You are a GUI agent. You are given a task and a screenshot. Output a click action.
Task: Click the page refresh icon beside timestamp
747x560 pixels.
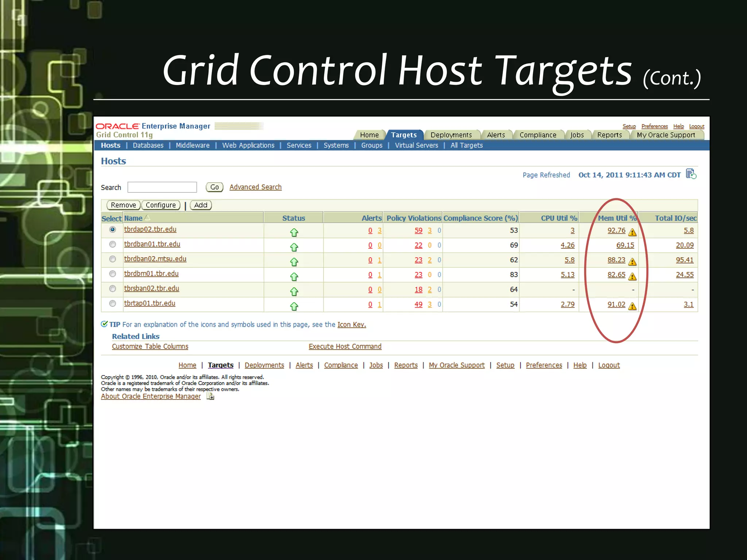pos(691,174)
